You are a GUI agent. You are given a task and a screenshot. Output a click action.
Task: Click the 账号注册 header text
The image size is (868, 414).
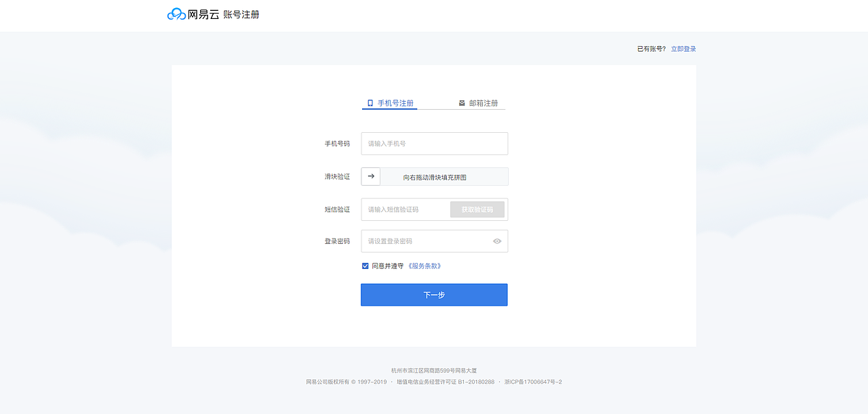tap(241, 14)
